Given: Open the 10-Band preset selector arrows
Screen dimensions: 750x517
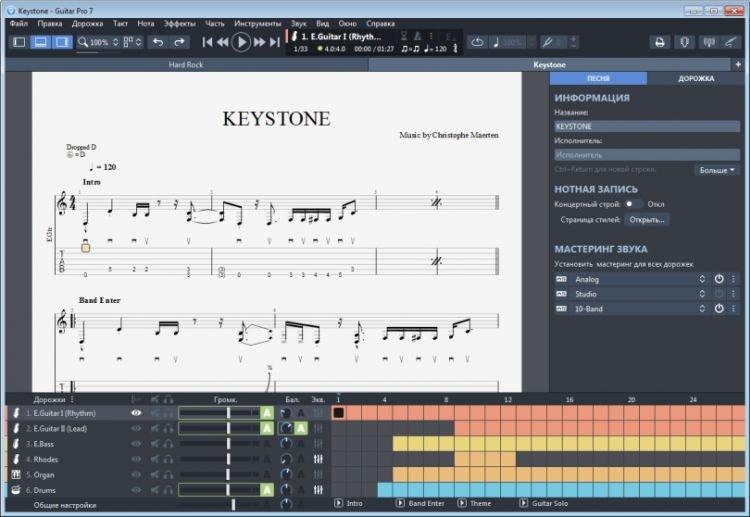Looking at the screenshot, I should coord(702,308).
